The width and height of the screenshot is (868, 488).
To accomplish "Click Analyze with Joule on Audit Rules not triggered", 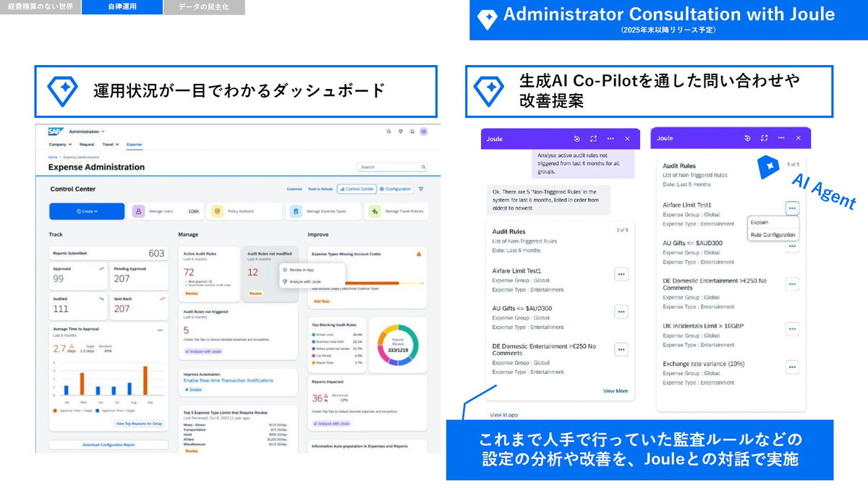I will (203, 351).
